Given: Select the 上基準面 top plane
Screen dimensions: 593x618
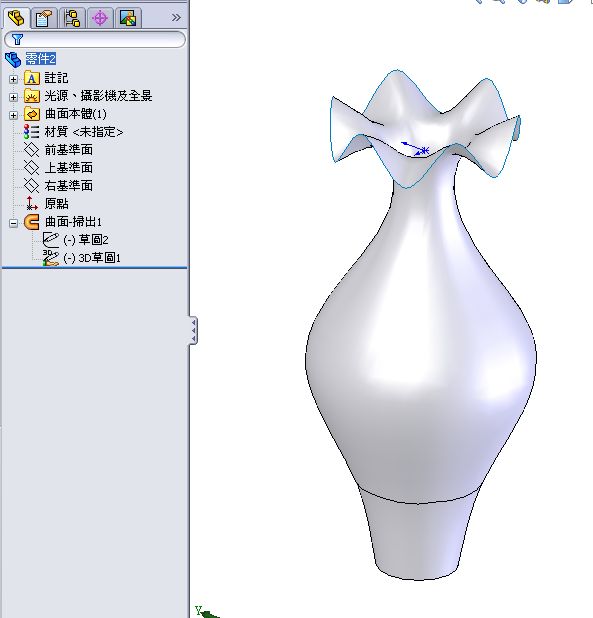Looking at the screenshot, I should [x=69, y=168].
